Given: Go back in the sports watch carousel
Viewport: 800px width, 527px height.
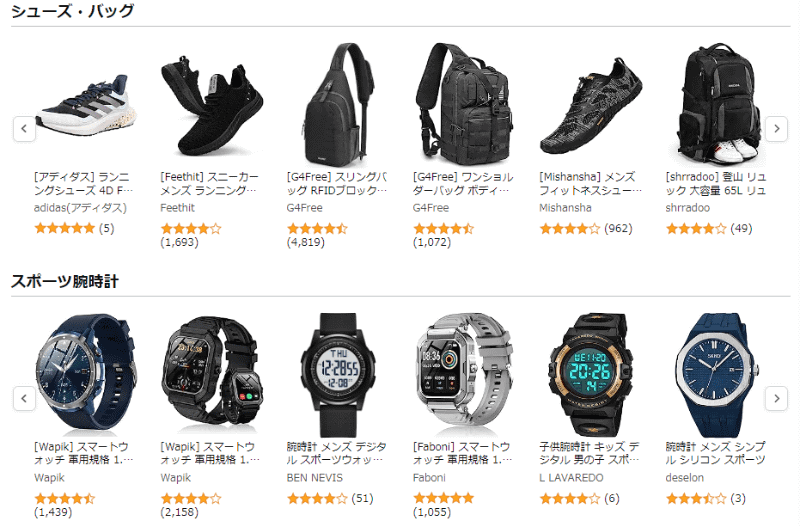Looking at the screenshot, I should tap(24, 398).
